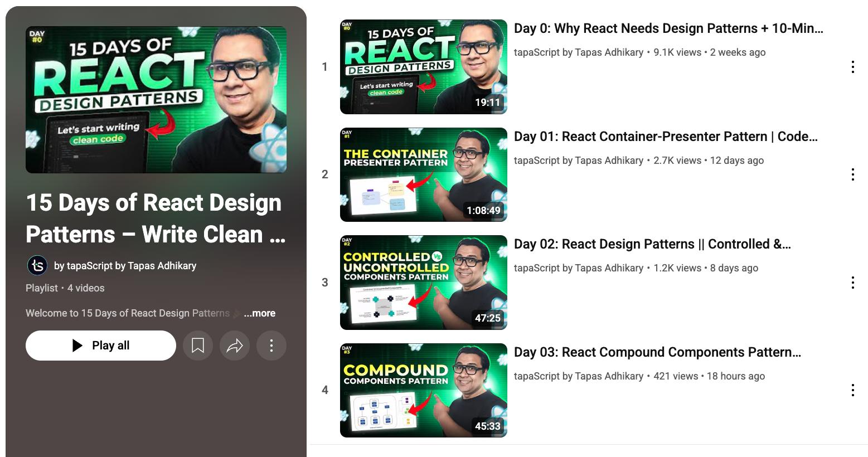Open the three-dot menu for Day 01 video
The width and height of the screenshot is (868, 457).
click(853, 174)
